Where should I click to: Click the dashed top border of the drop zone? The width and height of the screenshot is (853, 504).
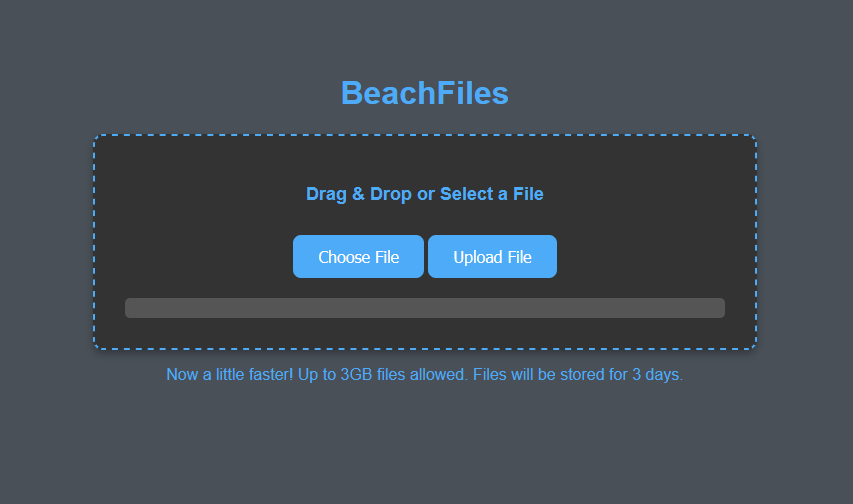[x=425, y=136]
